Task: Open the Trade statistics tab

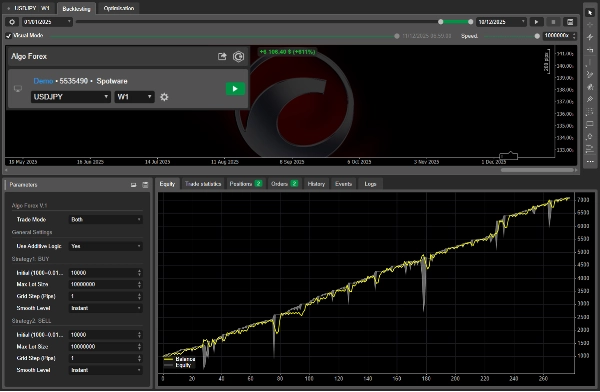Action: pos(203,184)
